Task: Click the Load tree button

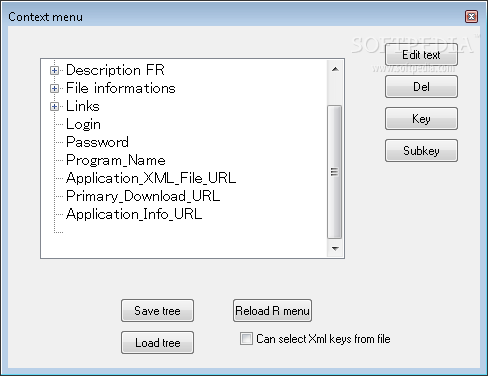Action: 157,343
